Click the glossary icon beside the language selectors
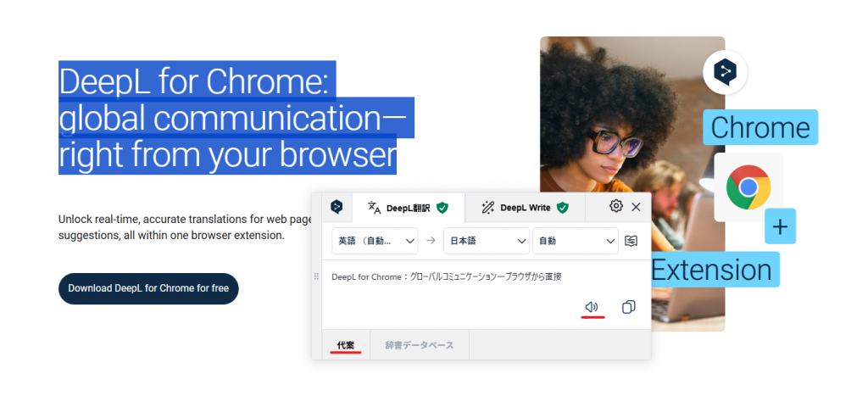This screenshot has height=396, width=868. [632, 241]
